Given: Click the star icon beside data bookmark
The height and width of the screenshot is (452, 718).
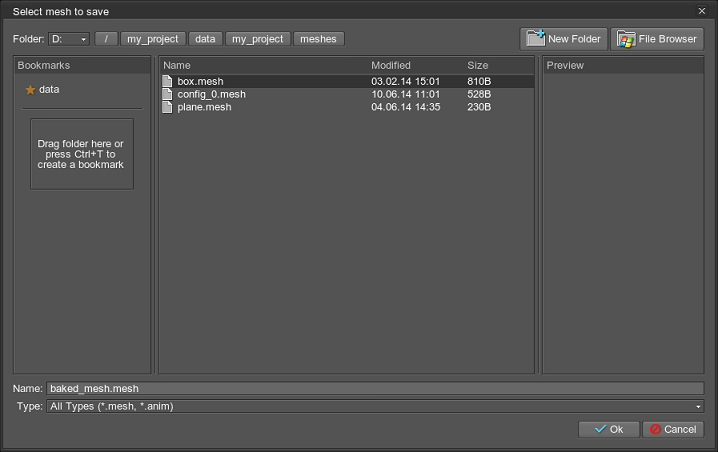Looking at the screenshot, I should click(x=30, y=89).
